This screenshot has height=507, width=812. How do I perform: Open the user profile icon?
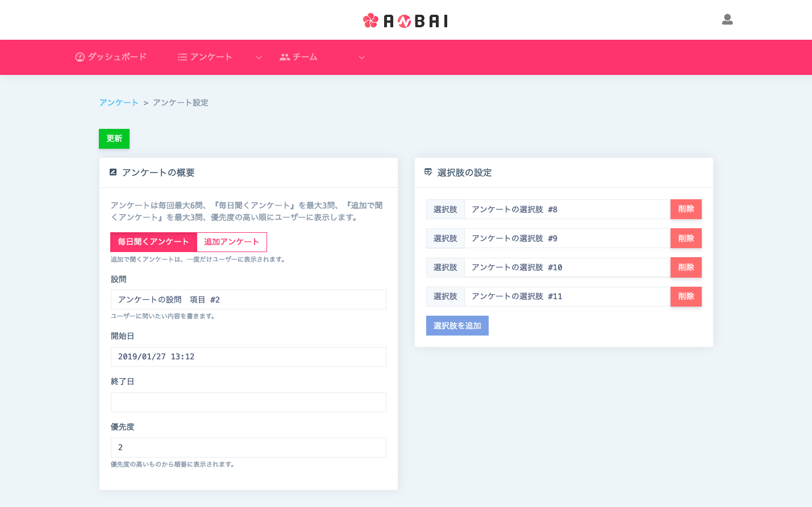point(727,19)
